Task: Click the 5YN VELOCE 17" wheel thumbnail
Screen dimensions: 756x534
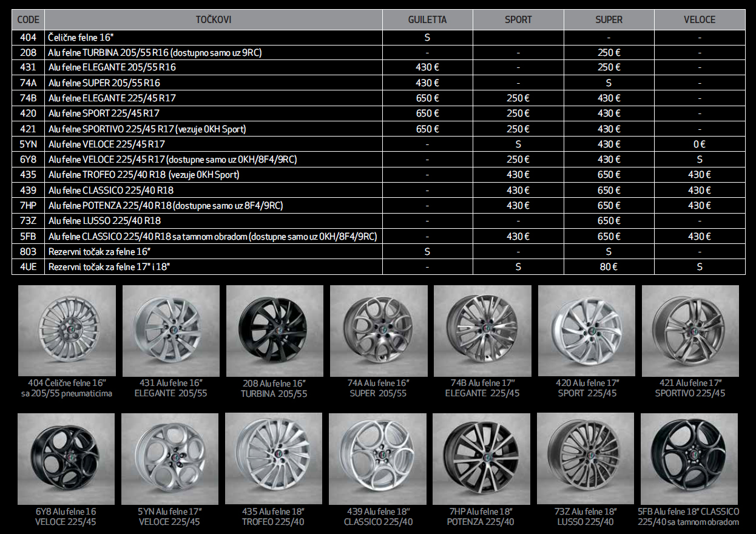Action: point(170,458)
